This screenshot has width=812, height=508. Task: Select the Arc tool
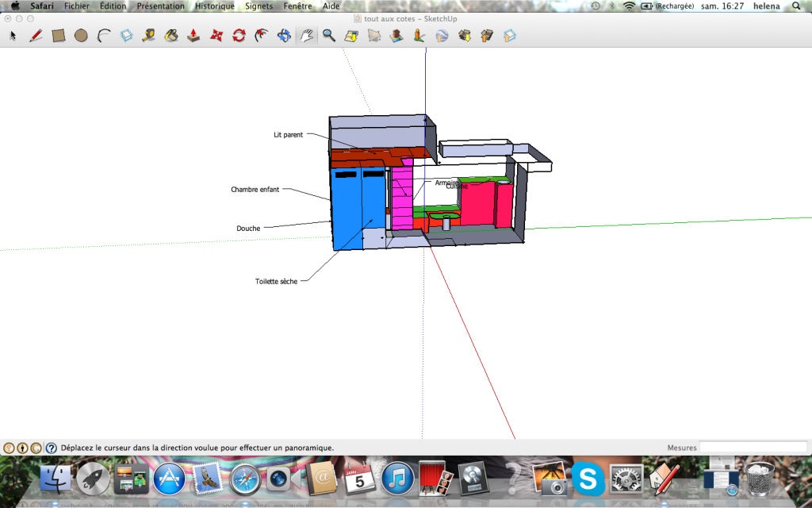(104, 36)
